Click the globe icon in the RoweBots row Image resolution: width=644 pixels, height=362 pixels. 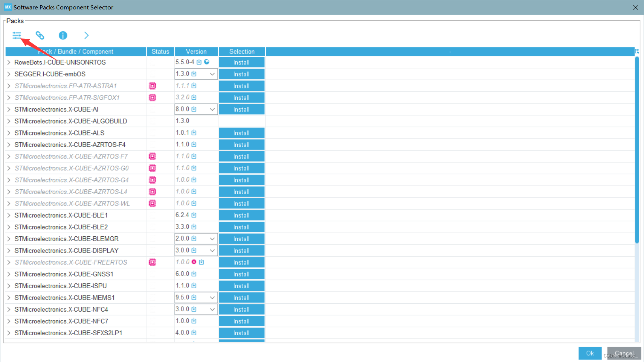pos(207,62)
